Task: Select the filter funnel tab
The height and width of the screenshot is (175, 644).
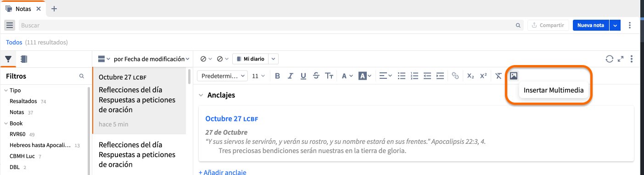Action: point(8,59)
